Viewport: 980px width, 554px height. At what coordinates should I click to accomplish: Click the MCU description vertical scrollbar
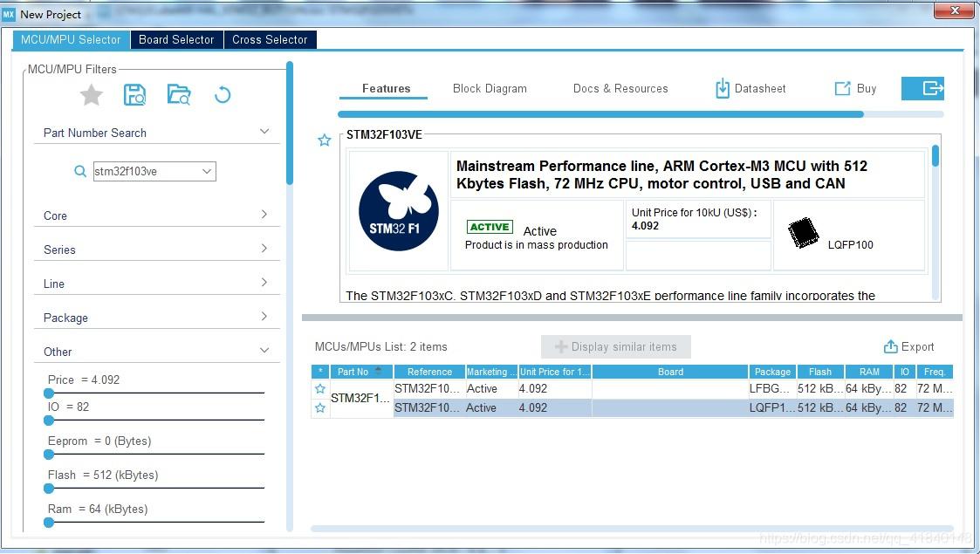coord(935,155)
